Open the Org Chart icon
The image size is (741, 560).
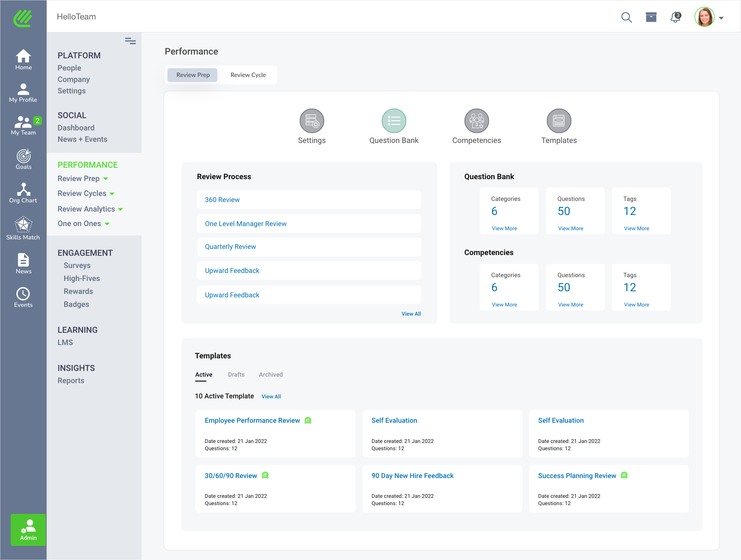click(x=23, y=193)
